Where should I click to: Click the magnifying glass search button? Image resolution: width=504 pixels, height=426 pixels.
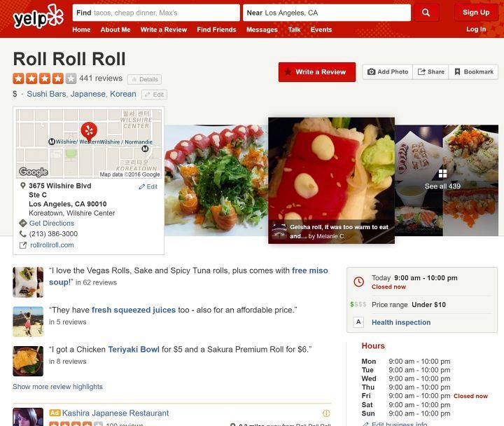(426, 13)
